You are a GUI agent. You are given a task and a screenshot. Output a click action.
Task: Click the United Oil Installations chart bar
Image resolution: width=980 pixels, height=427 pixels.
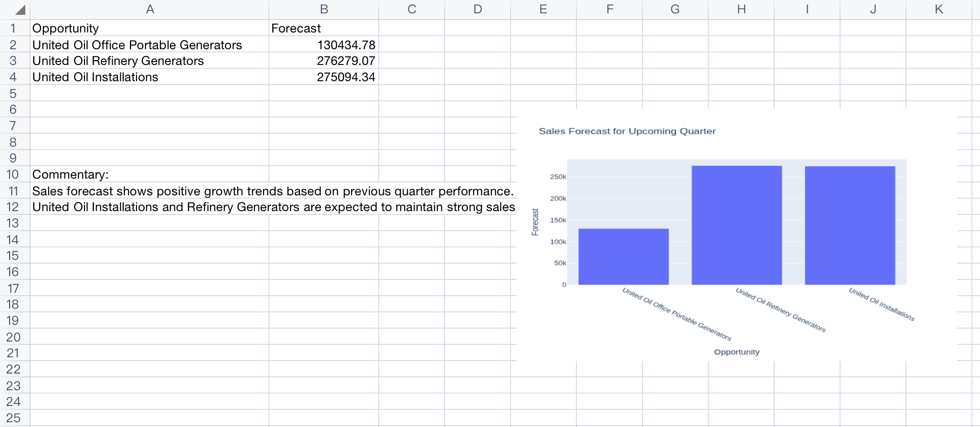pos(850,225)
